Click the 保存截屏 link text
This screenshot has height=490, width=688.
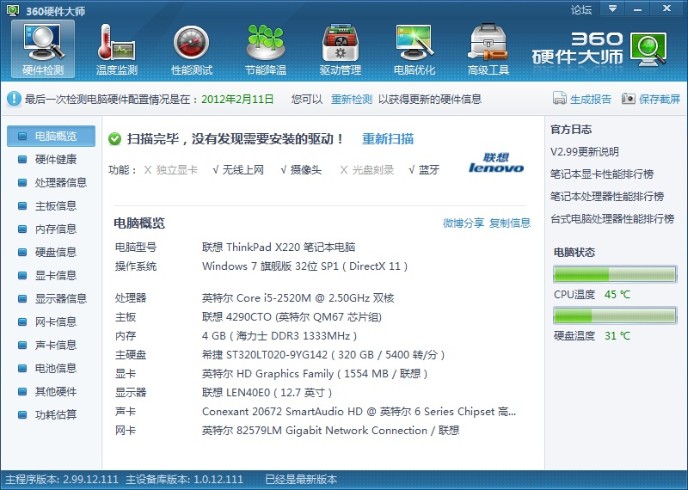pos(659,99)
